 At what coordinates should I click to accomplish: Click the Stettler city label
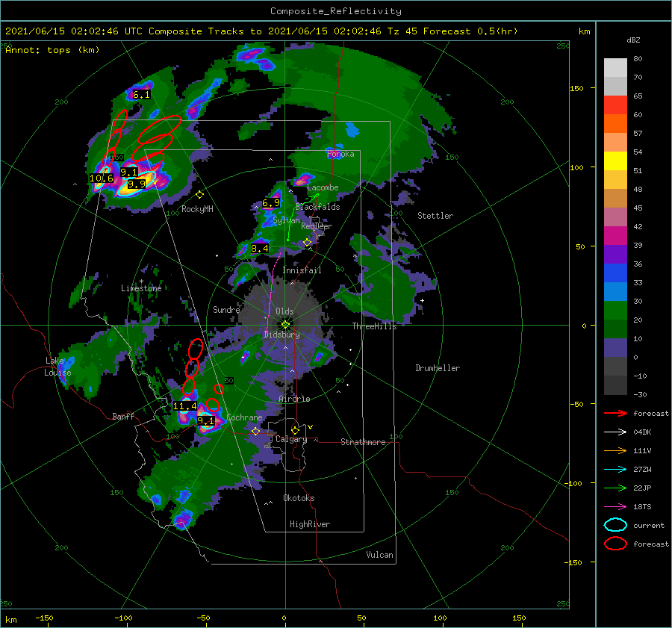435,216
